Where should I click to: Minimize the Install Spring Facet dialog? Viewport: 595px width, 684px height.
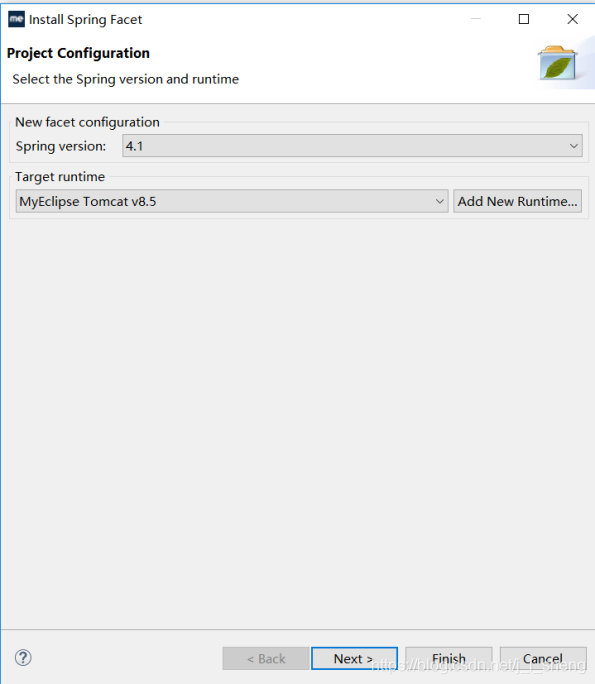coord(476,19)
